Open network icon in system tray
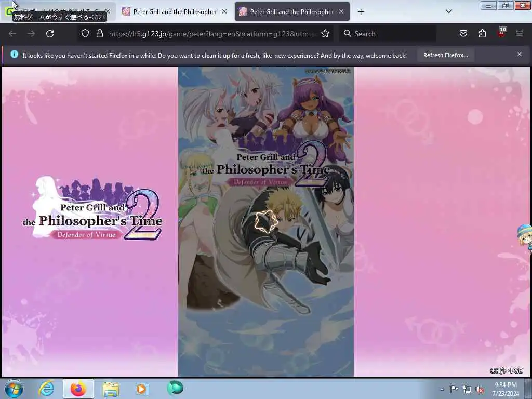The width and height of the screenshot is (532, 399). 467,389
